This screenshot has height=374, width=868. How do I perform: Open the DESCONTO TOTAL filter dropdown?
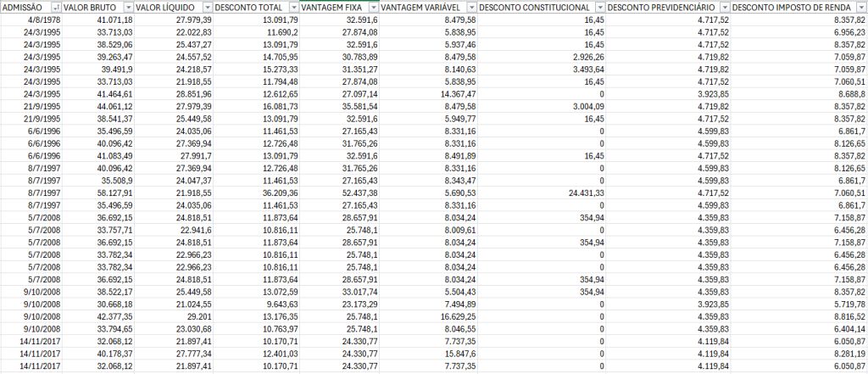point(292,8)
